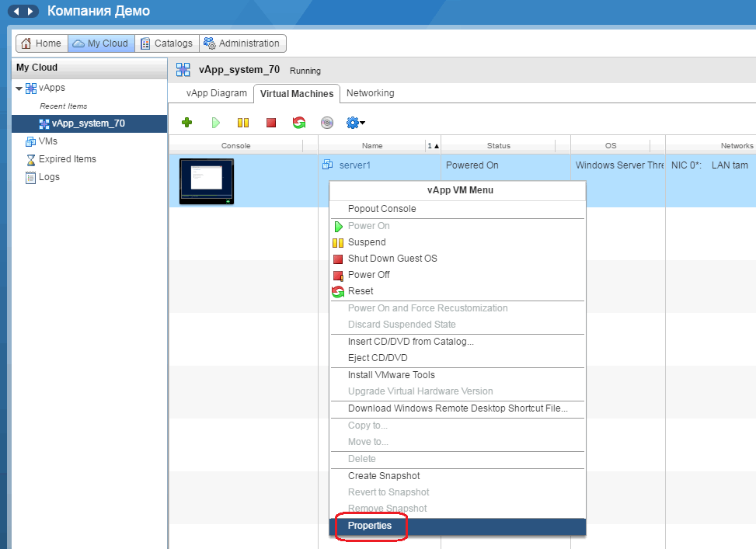Viewport: 756px width, 549px height.
Task: Open the Catalogs tab
Action: 167,43
